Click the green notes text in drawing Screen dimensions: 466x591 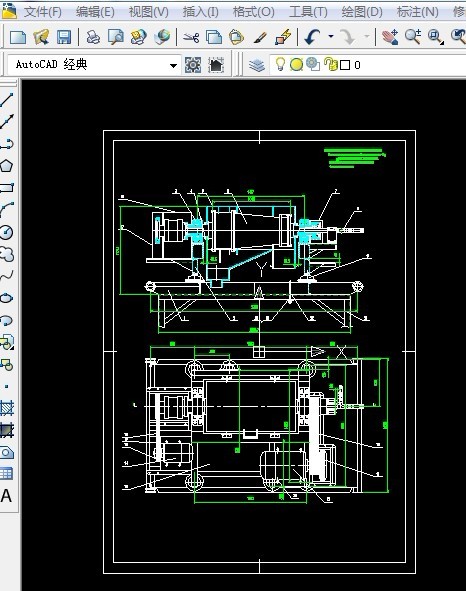pyautogui.click(x=355, y=158)
